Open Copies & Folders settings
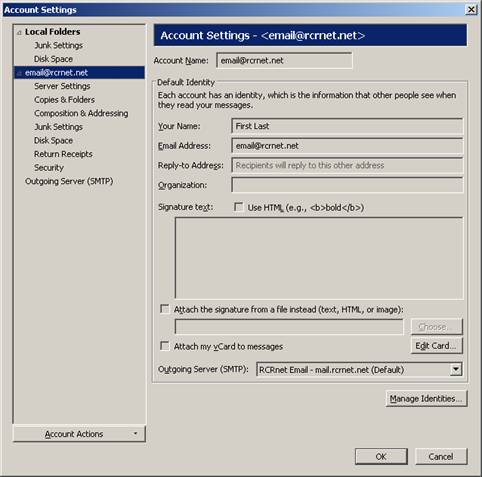Screen dimensions: 482x477 [64, 100]
